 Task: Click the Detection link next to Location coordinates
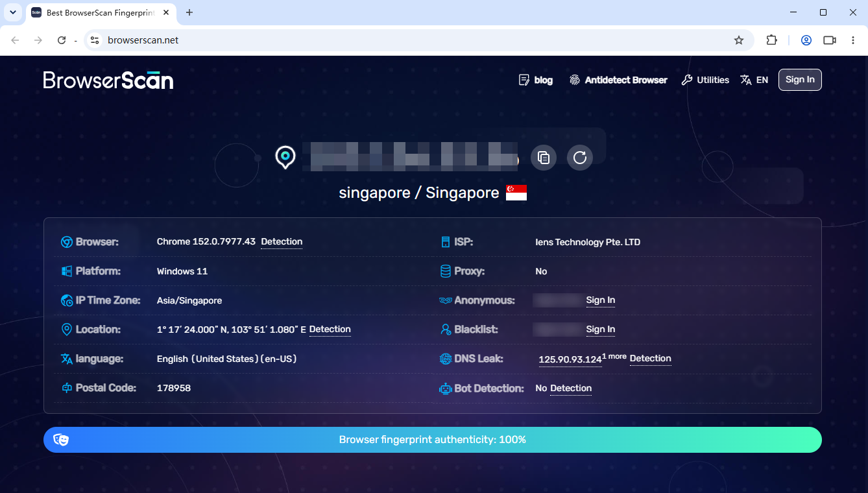(x=330, y=330)
